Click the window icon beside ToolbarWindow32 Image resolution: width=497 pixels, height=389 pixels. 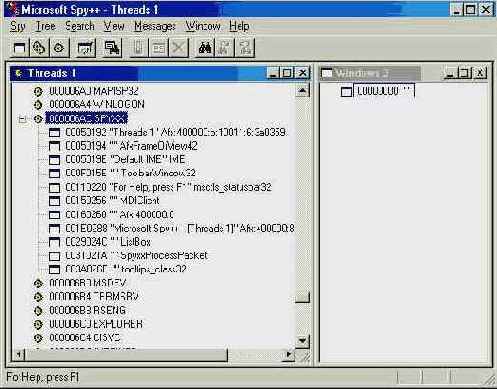(54, 173)
